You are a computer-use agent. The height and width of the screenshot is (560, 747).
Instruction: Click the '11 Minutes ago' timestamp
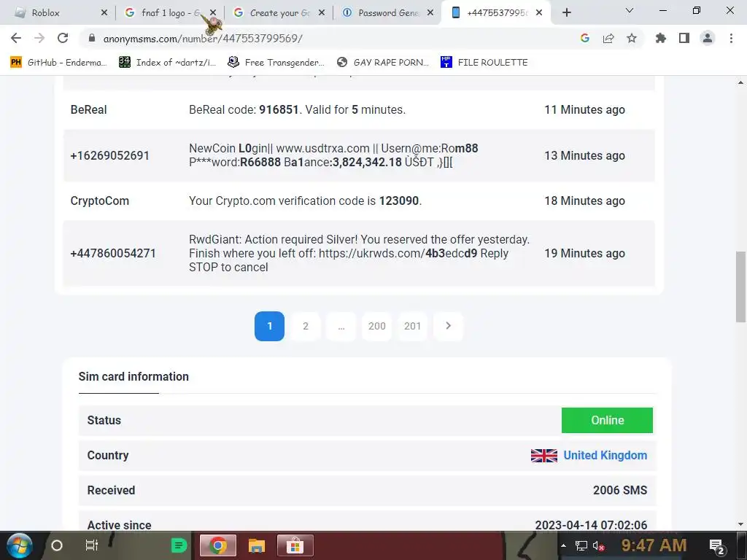click(584, 109)
